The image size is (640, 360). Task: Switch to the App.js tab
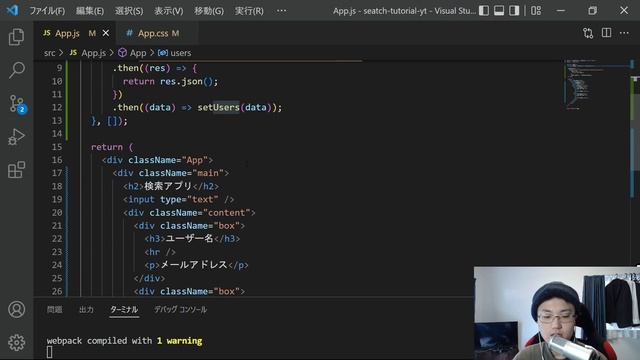(x=67, y=33)
